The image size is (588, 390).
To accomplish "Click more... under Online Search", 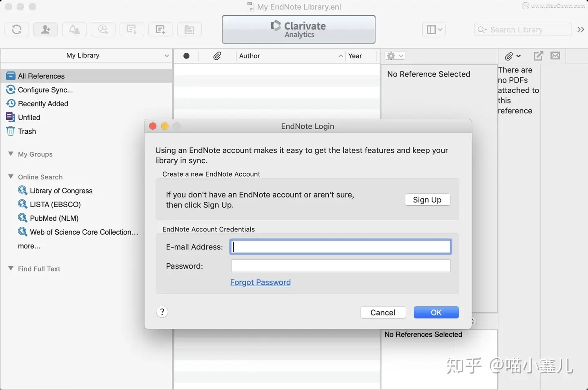I will tap(29, 246).
